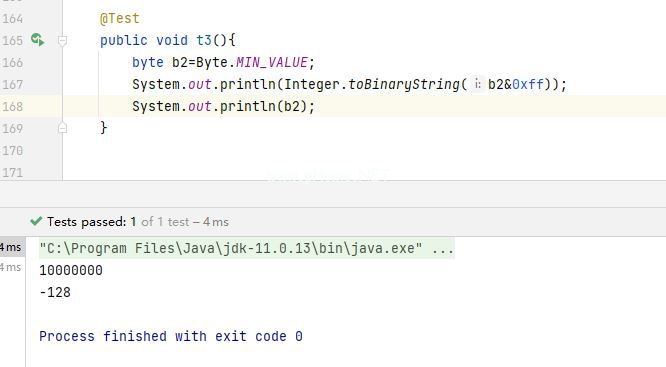Viewport: 666px width, 367px height.
Task: Click the 0xff hex literal
Action: [x=528, y=84]
